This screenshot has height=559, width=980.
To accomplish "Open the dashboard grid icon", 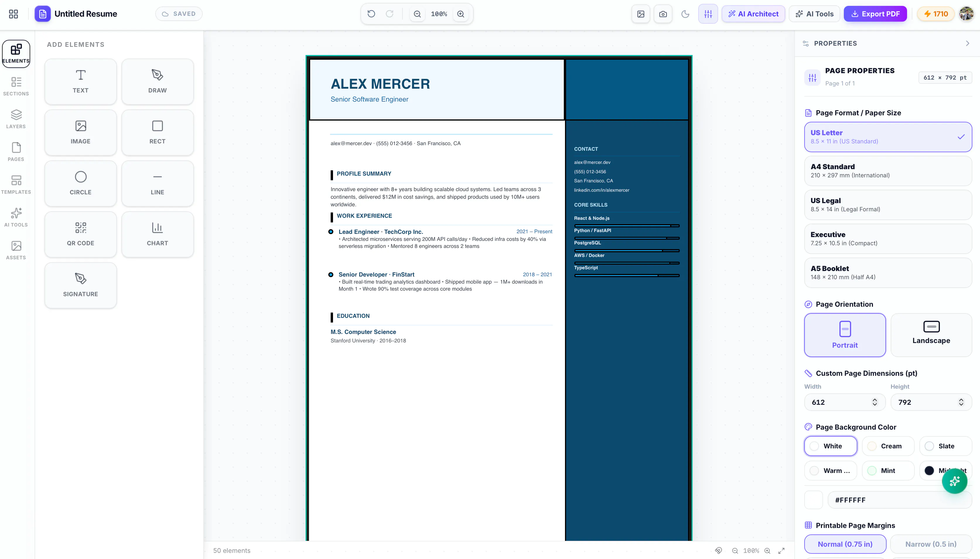I will tap(13, 14).
